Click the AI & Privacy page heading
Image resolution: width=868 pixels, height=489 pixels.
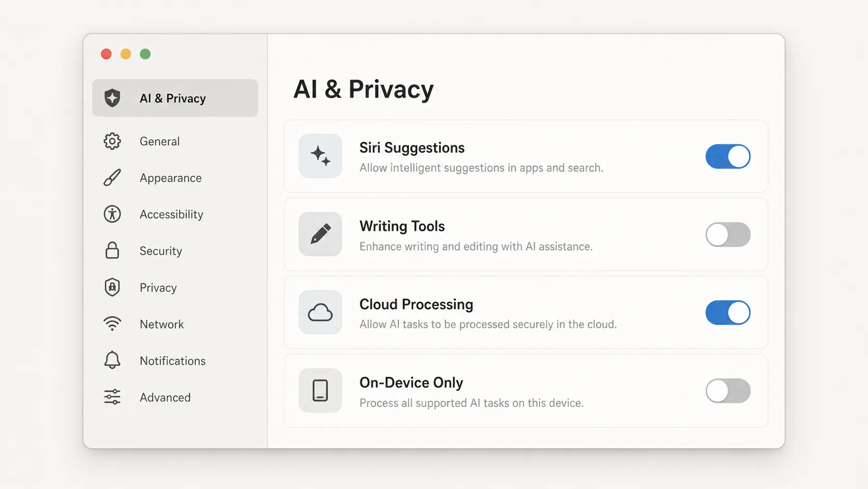363,89
